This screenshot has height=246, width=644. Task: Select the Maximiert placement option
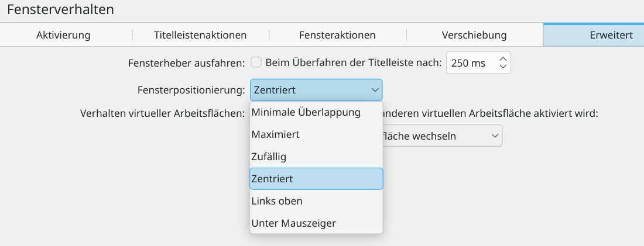click(x=276, y=134)
